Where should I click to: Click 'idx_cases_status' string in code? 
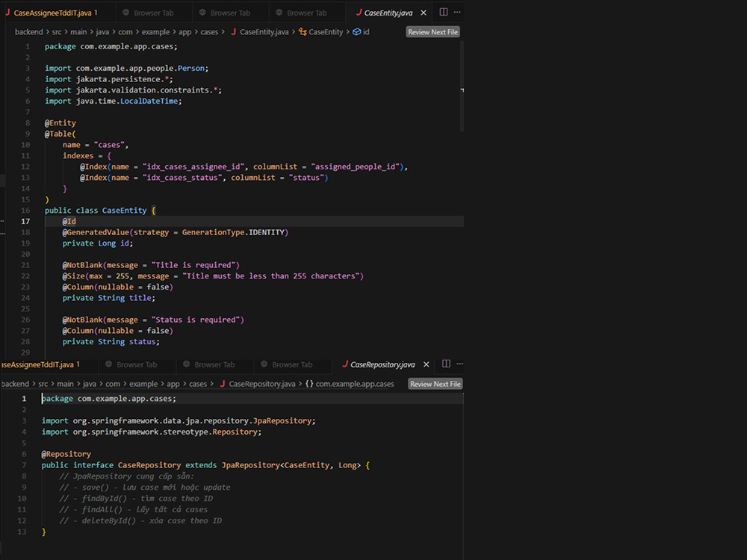(182, 178)
